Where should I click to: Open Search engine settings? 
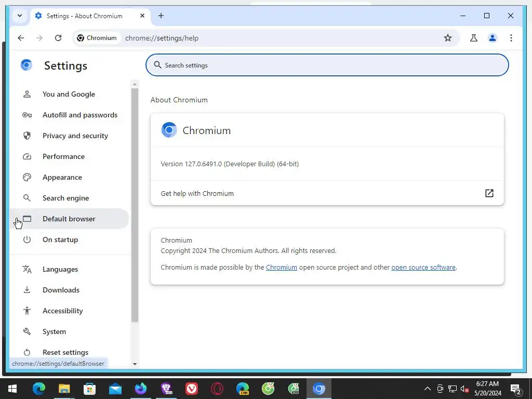69,198
